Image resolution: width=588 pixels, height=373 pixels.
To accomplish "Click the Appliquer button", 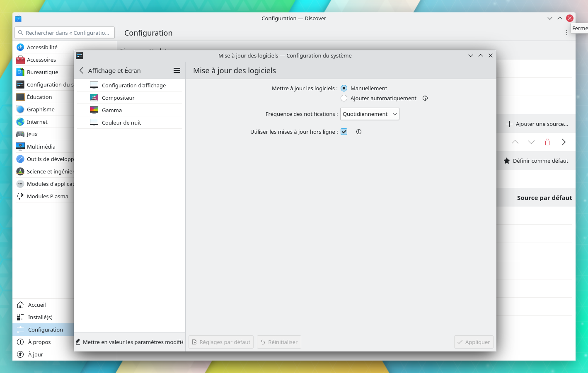I will pos(474,342).
